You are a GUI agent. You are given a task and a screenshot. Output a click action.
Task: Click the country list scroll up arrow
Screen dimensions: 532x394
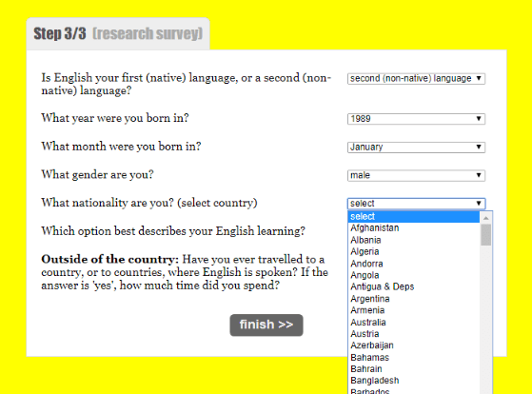(x=486, y=218)
